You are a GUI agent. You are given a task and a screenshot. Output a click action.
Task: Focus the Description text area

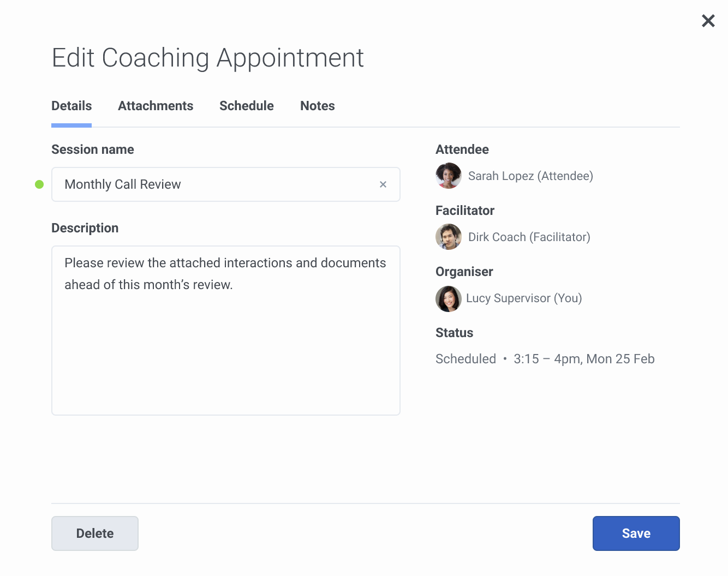[x=226, y=349]
